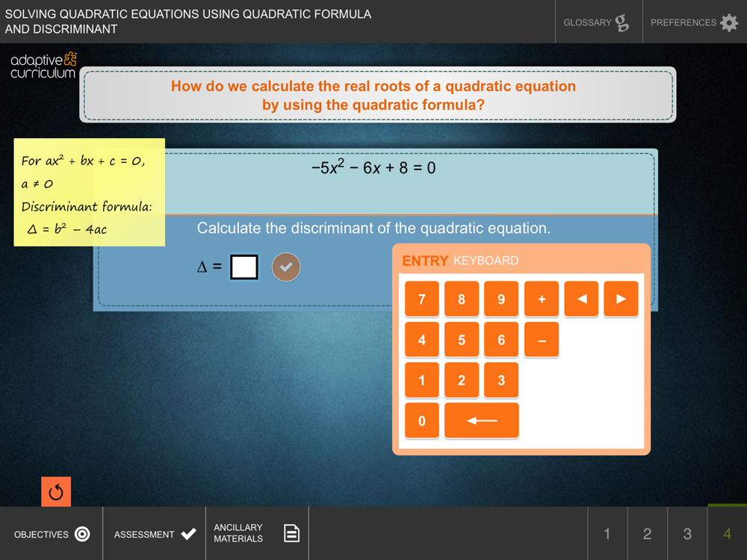Viewport: 747px width, 560px height.
Task: Open the Objectives section
Action: point(52,534)
